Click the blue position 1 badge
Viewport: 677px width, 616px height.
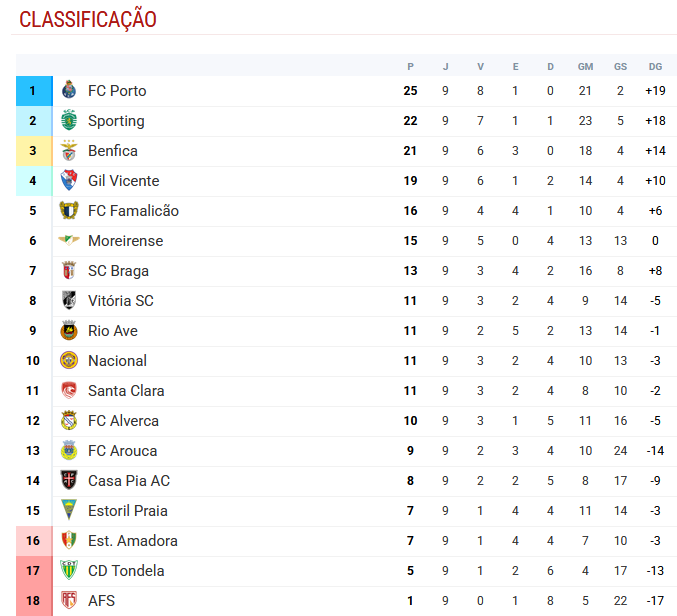pos(33,91)
